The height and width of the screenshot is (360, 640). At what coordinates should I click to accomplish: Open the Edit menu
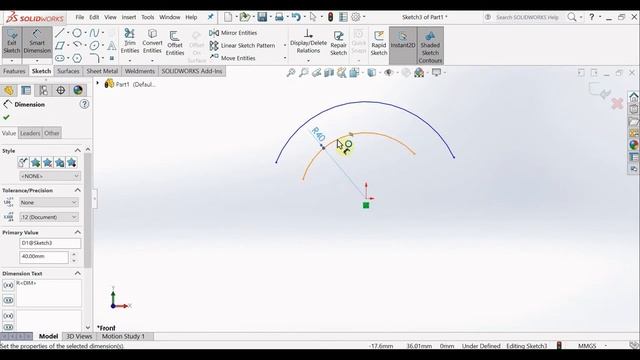(94, 17)
